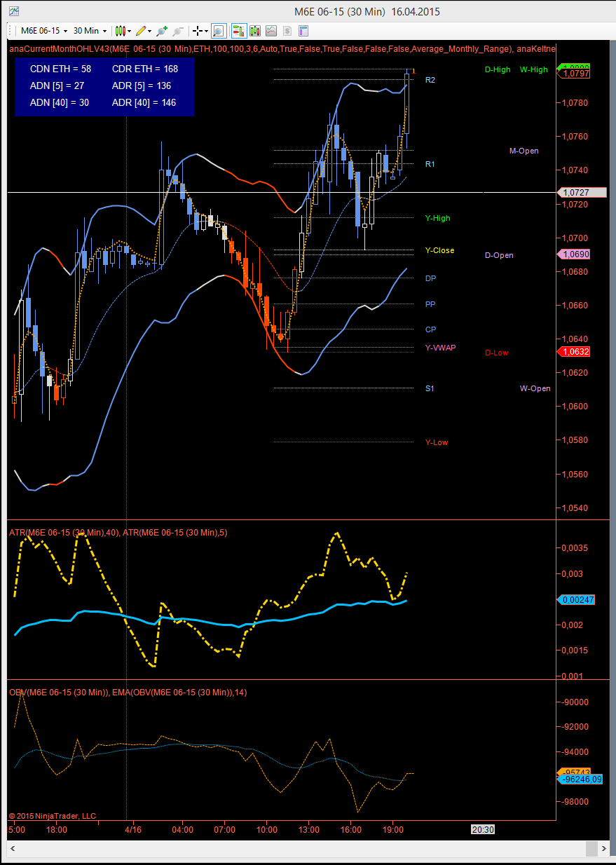The image size is (616, 865).
Task: Click the -96246,09 OBV EMA value marker
Action: (x=580, y=779)
